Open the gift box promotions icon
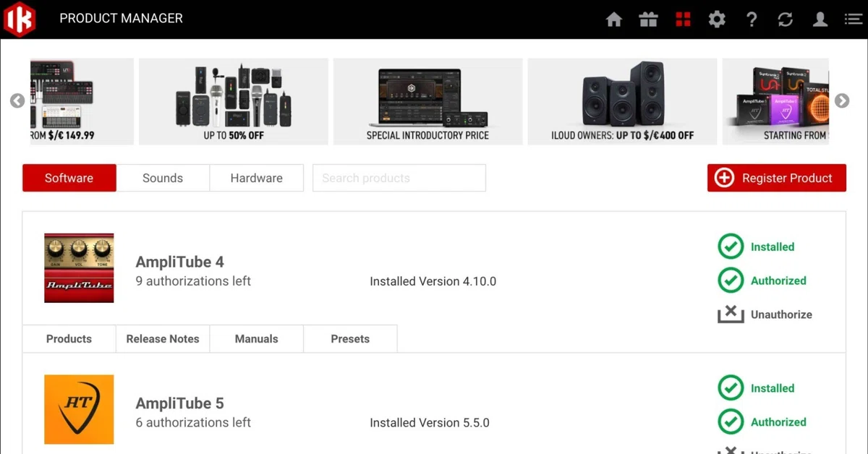 pos(648,20)
